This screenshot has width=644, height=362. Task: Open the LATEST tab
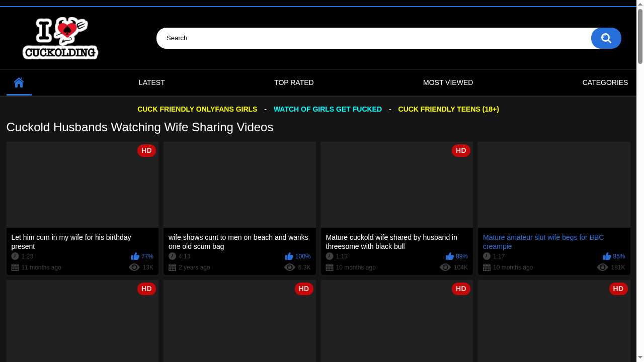(151, 82)
